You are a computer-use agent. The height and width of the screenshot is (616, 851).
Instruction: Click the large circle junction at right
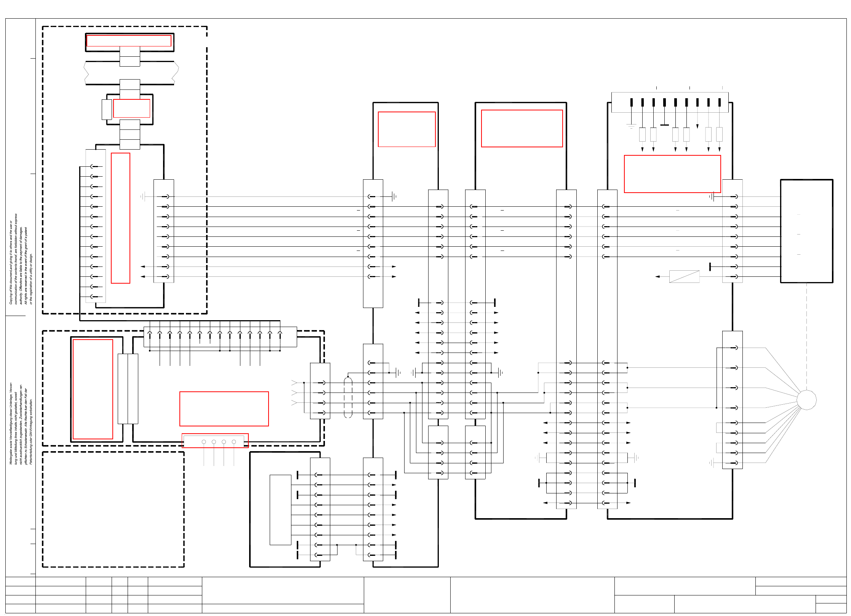806,400
